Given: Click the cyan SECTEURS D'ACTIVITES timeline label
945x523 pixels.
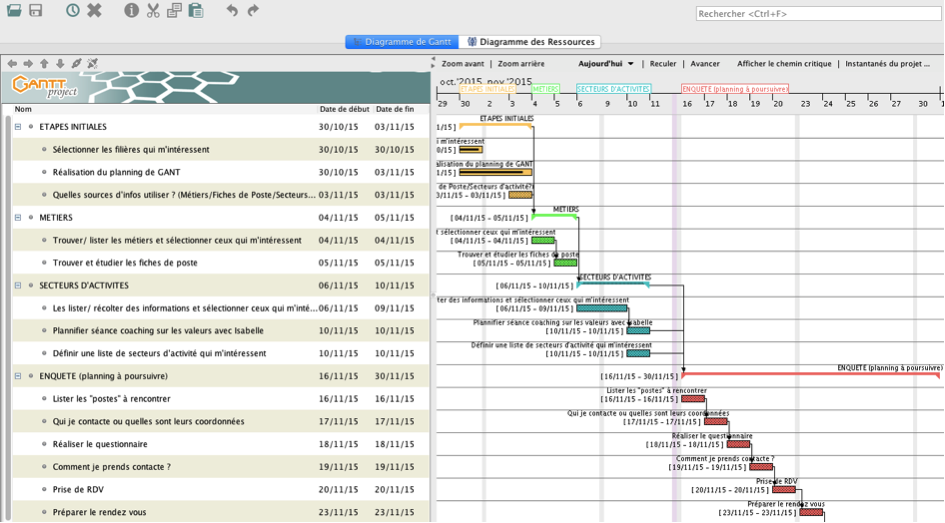Looking at the screenshot, I should pos(614,89).
